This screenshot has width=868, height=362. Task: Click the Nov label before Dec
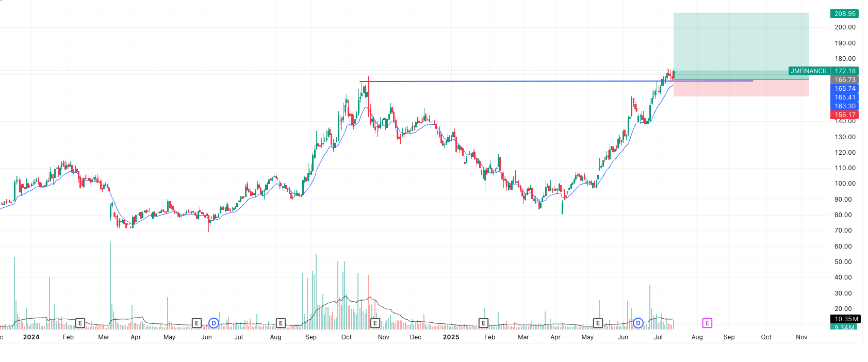(x=384, y=337)
